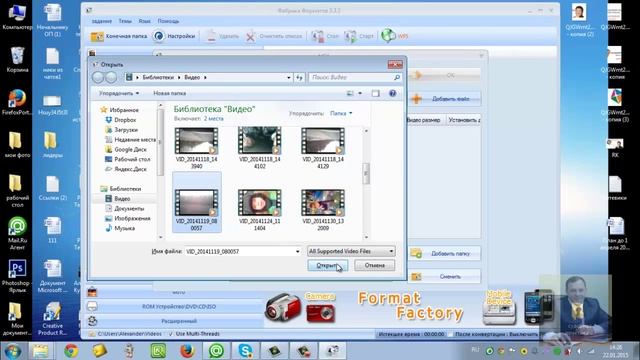The image size is (640, 360).
Task: Open the Упорядочить menu dropdown
Action: pos(119,93)
